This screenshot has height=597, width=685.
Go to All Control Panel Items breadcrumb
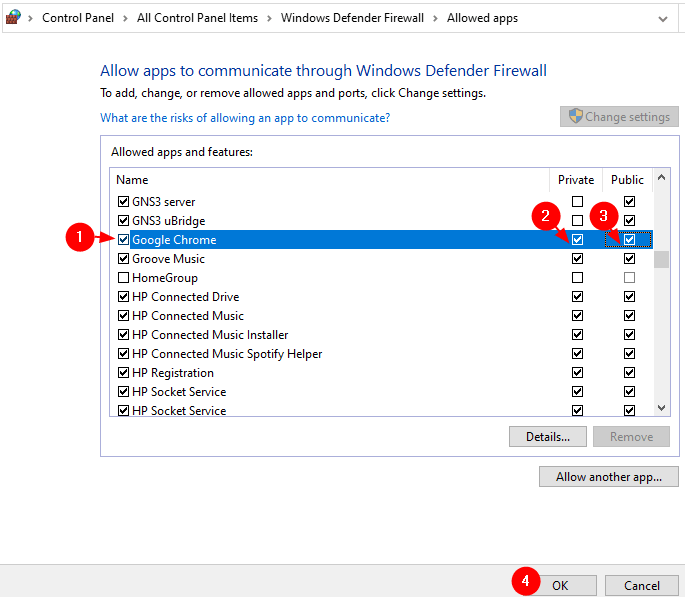pyautogui.click(x=197, y=18)
